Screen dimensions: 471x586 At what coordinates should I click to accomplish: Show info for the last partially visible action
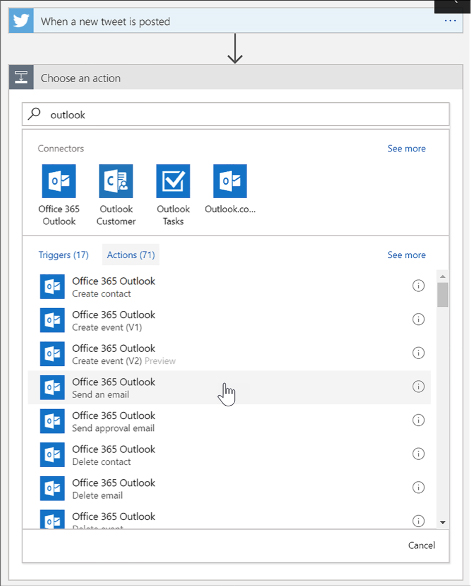418,521
